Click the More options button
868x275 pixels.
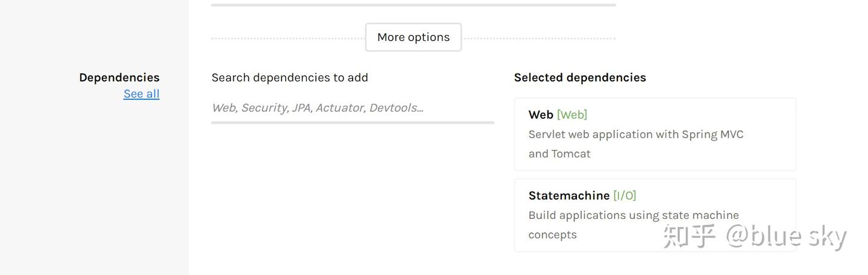pyautogui.click(x=414, y=37)
